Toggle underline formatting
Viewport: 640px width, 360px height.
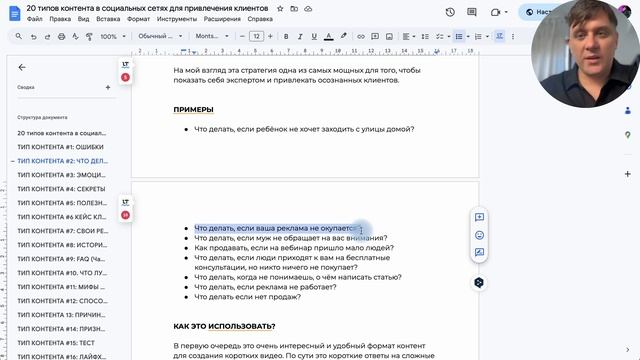tap(314, 36)
